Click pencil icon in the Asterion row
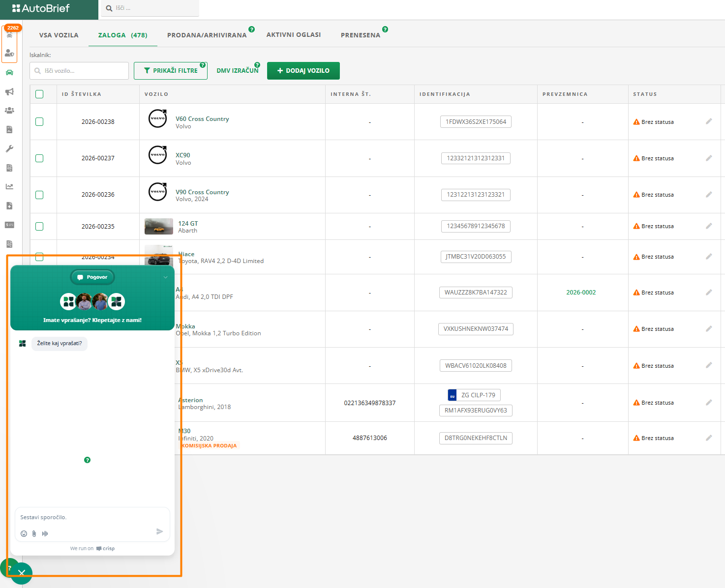725x588 pixels. click(709, 403)
